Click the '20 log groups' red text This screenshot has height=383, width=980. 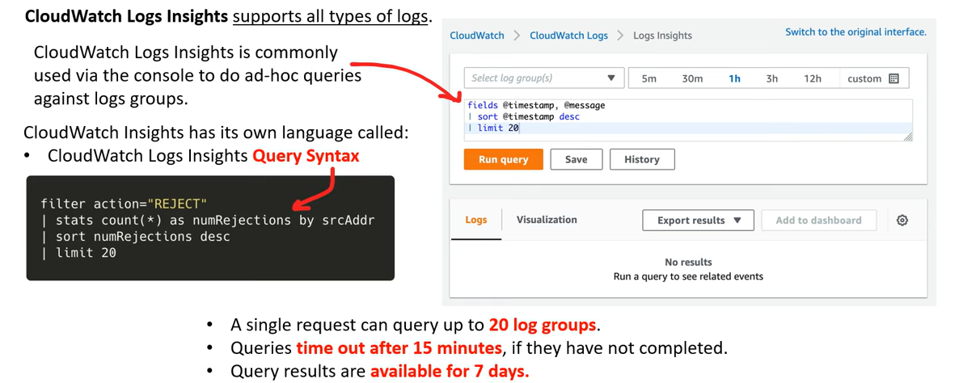(543, 325)
